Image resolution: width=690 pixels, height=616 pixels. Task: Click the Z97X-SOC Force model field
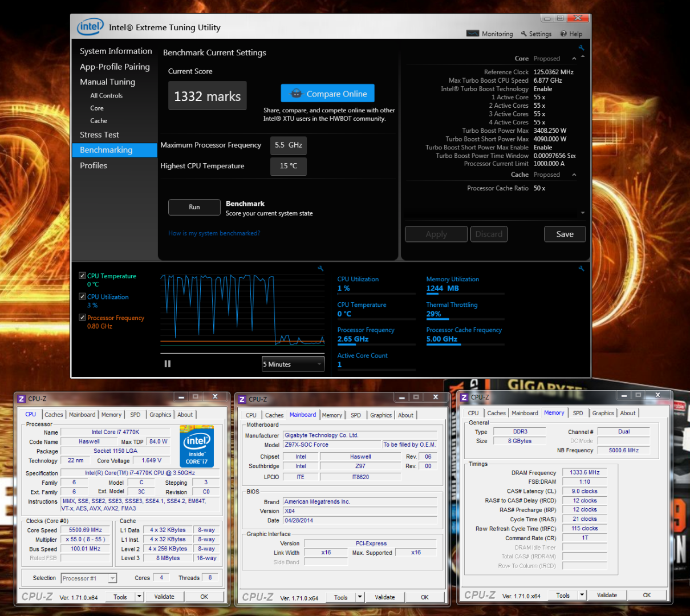tap(332, 444)
